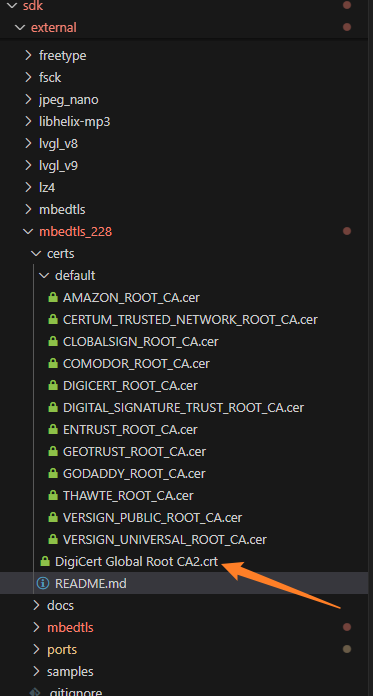Click lock icon of VERSIGN_UNIVERSAL_ROOT_CA.cer
Screen dimensions: 373x696
tap(53, 539)
